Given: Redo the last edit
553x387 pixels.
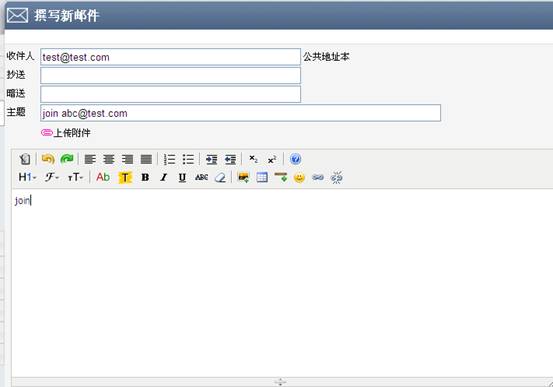Looking at the screenshot, I should pos(67,159).
